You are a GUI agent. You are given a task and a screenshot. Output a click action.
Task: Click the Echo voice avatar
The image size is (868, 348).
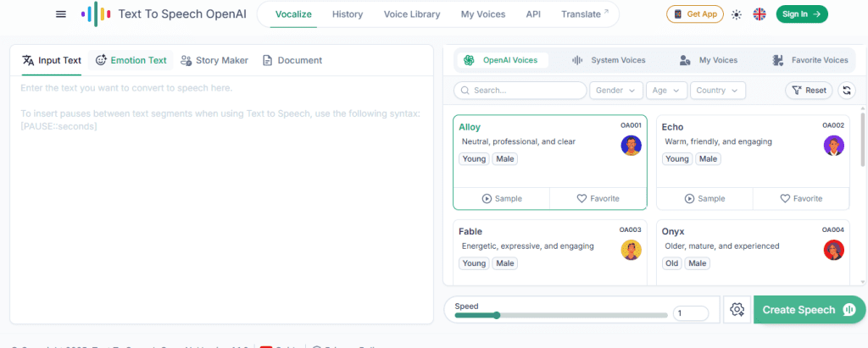[834, 146]
